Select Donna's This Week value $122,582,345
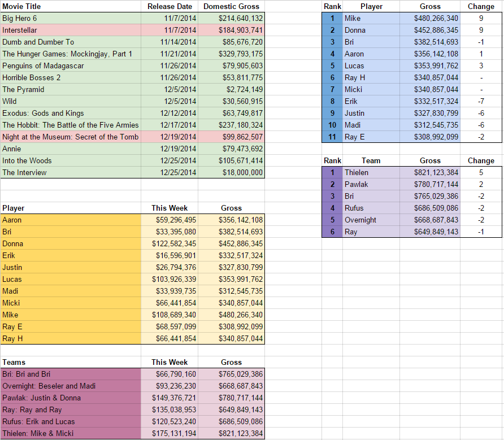Viewport: 504px width, 440px height. pyautogui.click(x=170, y=244)
